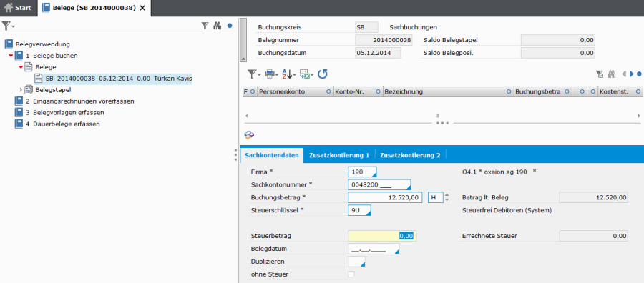Click the H debit/credit indicator field
The width and height of the screenshot is (644, 283).
[x=435, y=198]
